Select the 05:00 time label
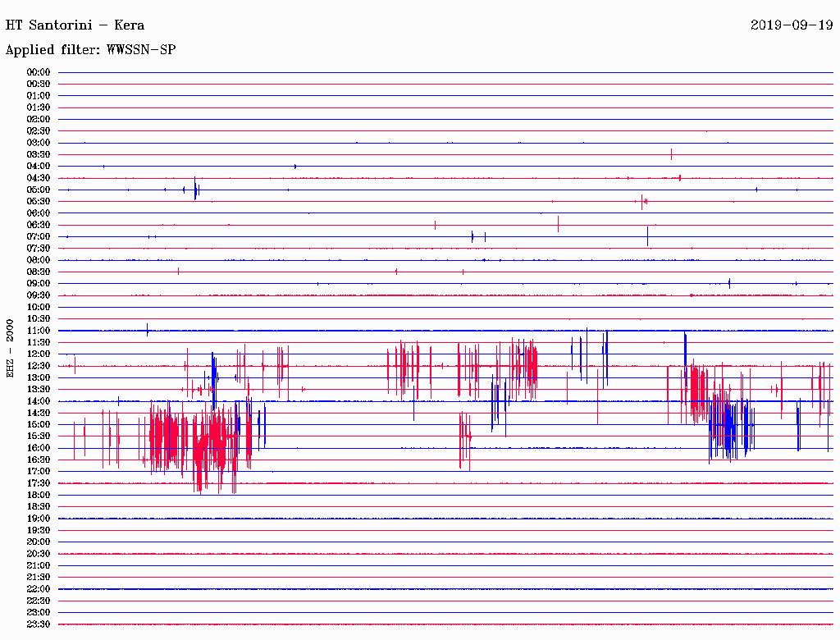 pos(39,190)
